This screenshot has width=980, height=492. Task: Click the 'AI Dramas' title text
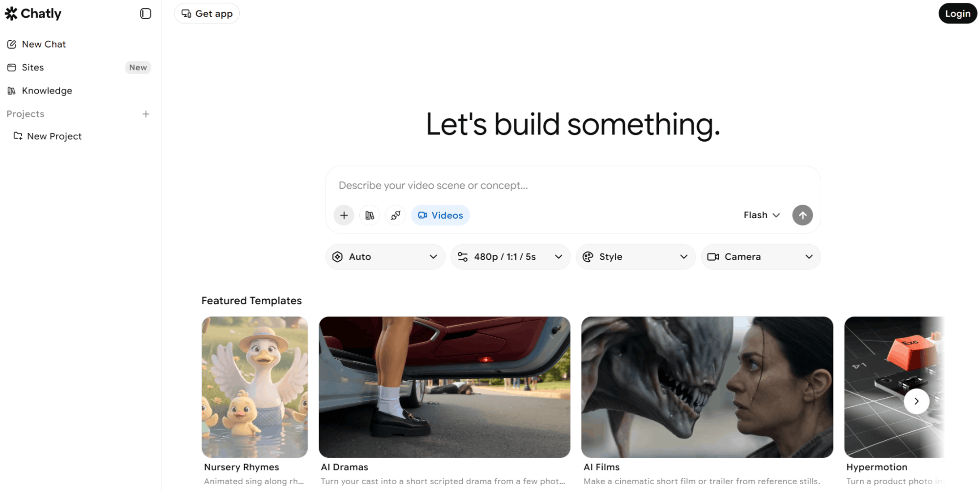[x=344, y=467]
